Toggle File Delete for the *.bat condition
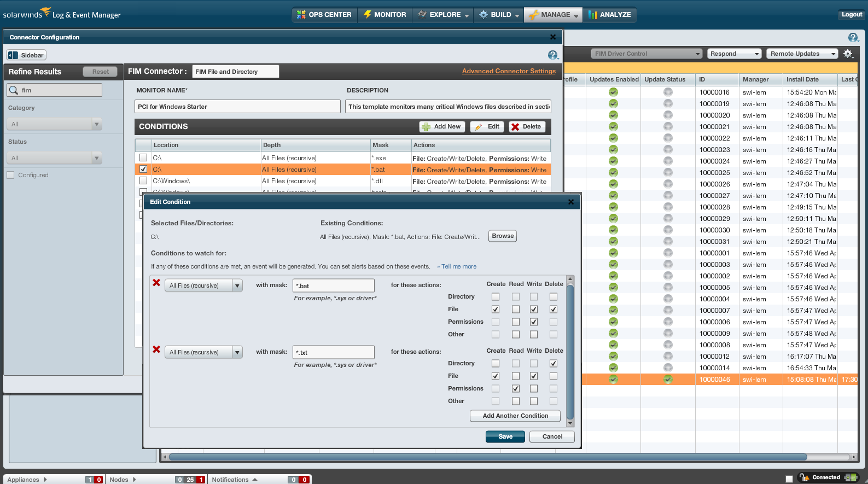This screenshot has height=484, width=868. [554, 309]
